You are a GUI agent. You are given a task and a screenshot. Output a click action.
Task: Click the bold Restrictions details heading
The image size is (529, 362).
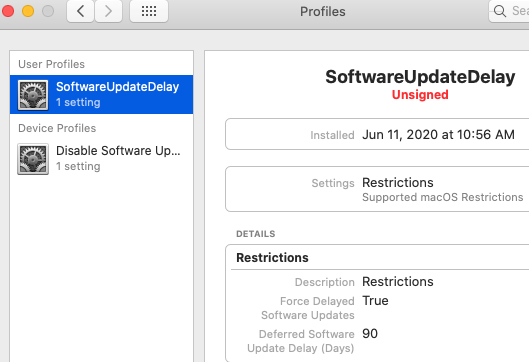[x=272, y=258]
